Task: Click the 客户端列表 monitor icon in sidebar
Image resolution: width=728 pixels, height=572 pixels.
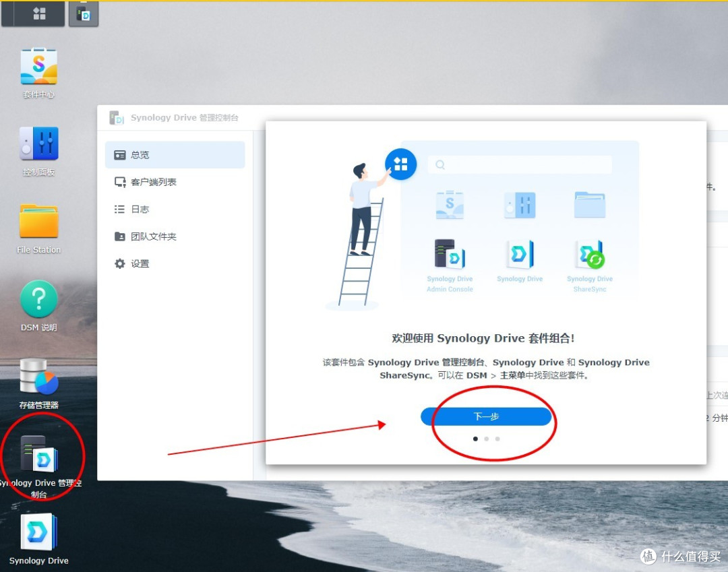Action: 119,181
